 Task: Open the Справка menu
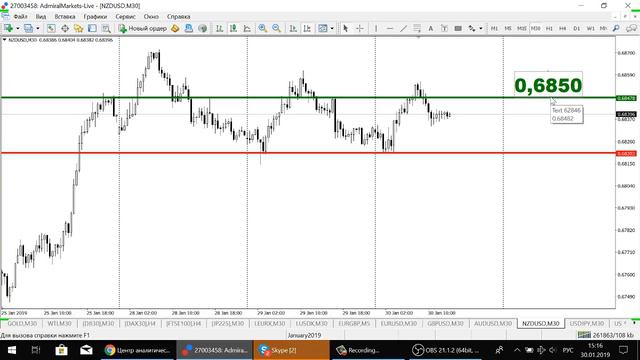(178, 17)
